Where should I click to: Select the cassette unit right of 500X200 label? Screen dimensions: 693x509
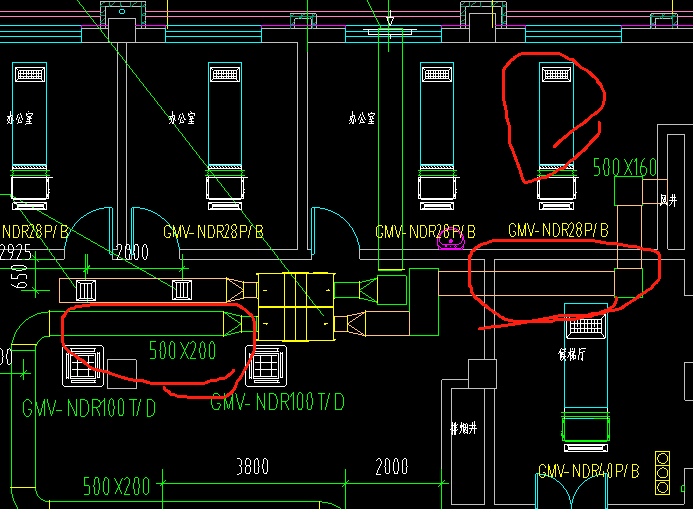tap(266, 365)
